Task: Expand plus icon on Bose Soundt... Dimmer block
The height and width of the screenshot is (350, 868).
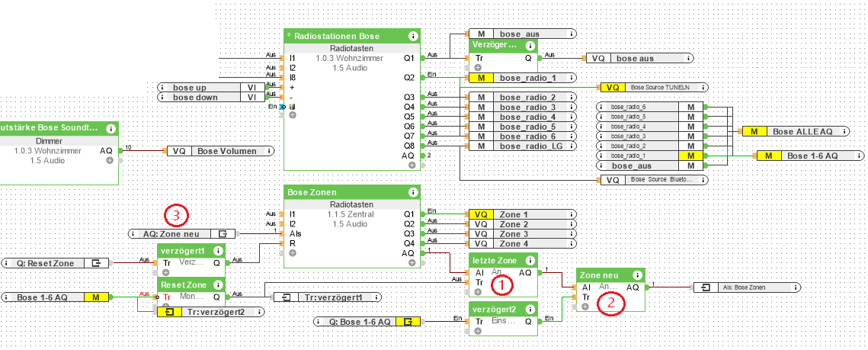Action: pyautogui.click(x=110, y=160)
